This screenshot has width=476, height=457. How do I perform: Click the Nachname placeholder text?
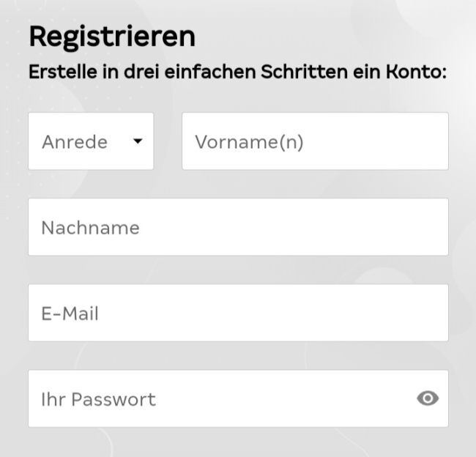pos(90,227)
